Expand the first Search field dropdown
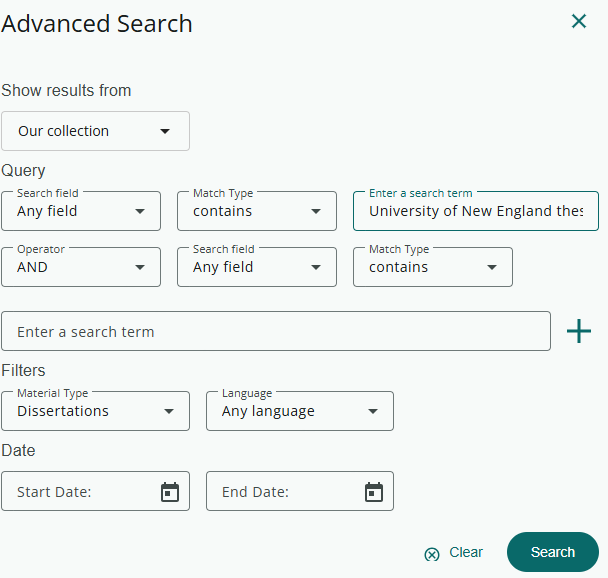The height and width of the screenshot is (578, 608). pyautogui.click(x=81, y=211)
